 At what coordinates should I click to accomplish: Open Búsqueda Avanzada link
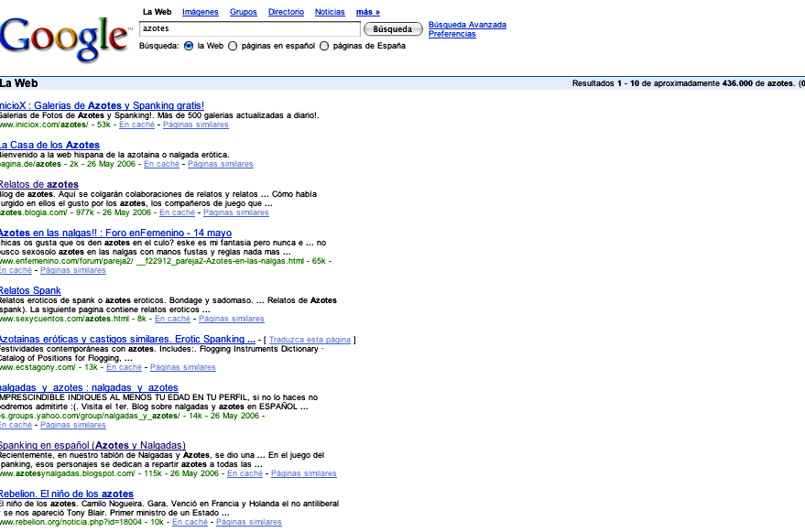coord(467,25)
